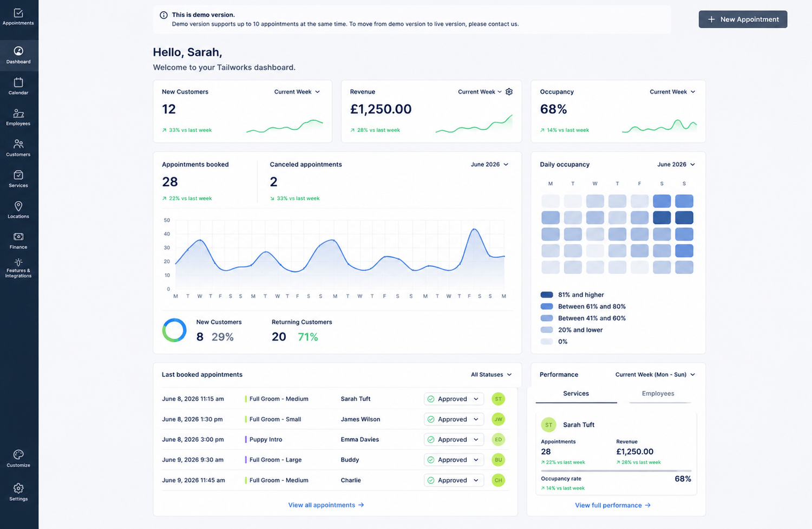Change Approved status for James Wilson

(x=454, y=419)
